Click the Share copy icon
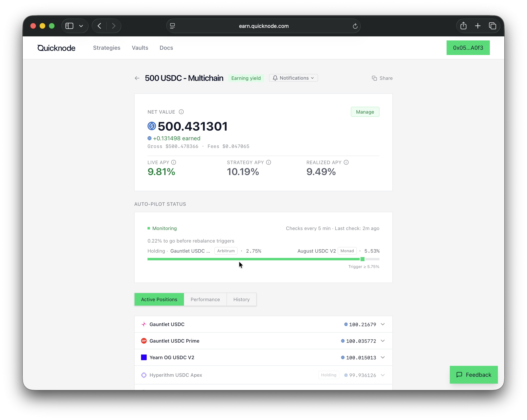 click(374, 78)
